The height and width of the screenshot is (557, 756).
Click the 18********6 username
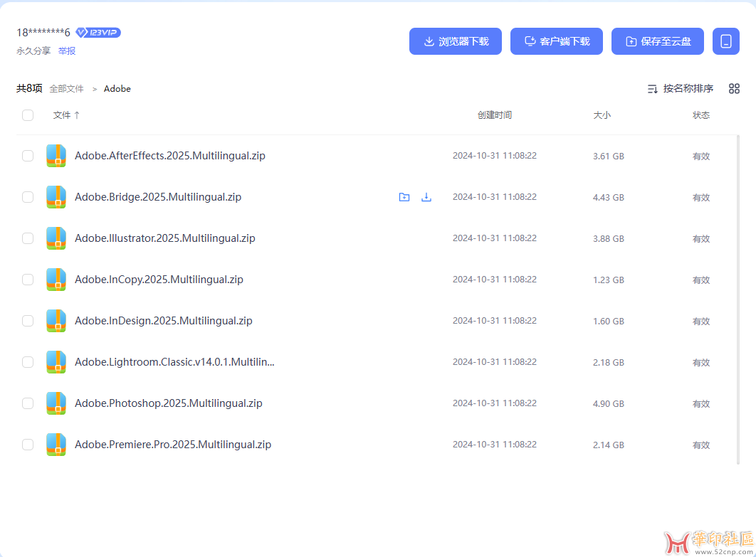click(43, 32)
